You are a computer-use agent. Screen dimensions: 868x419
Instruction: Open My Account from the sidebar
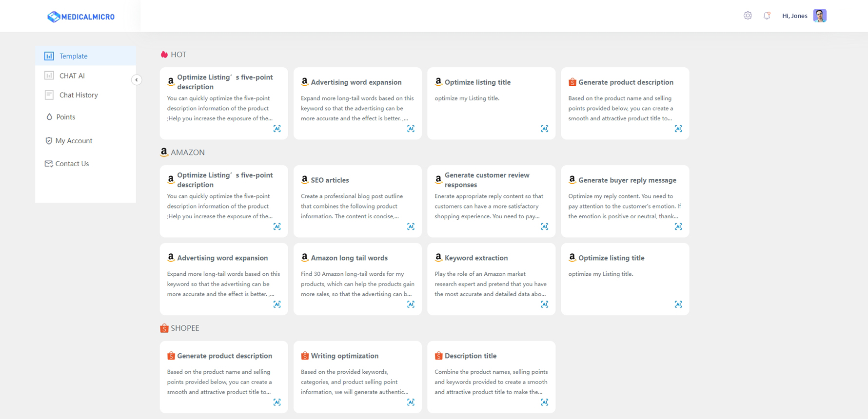[85, 141]
